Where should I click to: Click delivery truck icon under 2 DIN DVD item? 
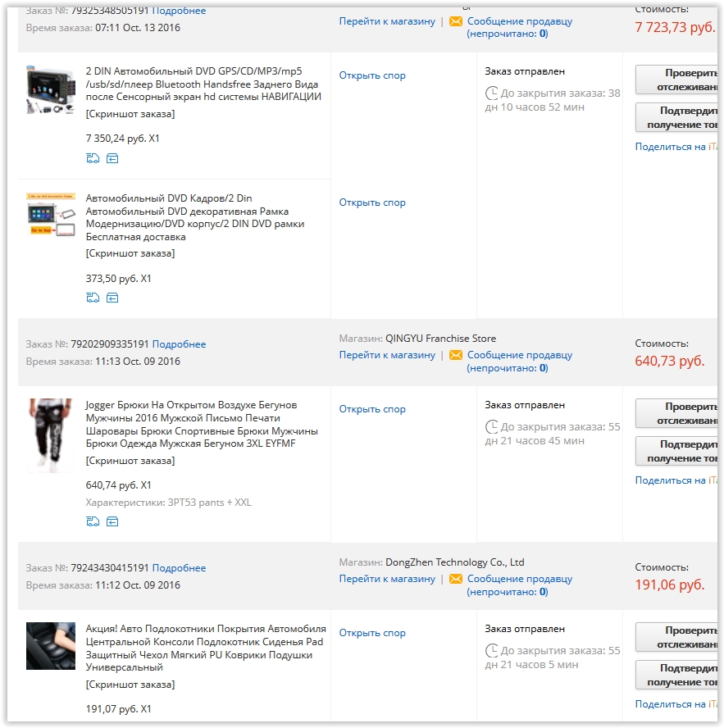pyautogui.click(x=93, y=158)
